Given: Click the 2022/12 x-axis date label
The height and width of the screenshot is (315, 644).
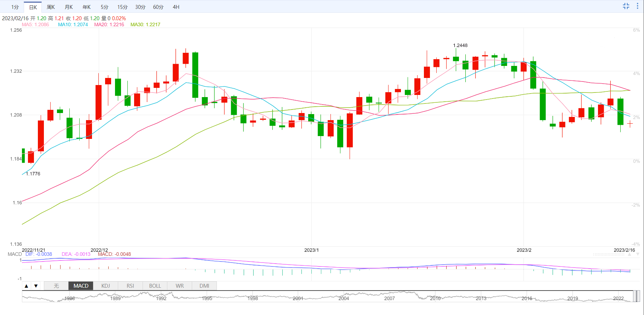Looking at the screenshot, I should click(99, 250).
